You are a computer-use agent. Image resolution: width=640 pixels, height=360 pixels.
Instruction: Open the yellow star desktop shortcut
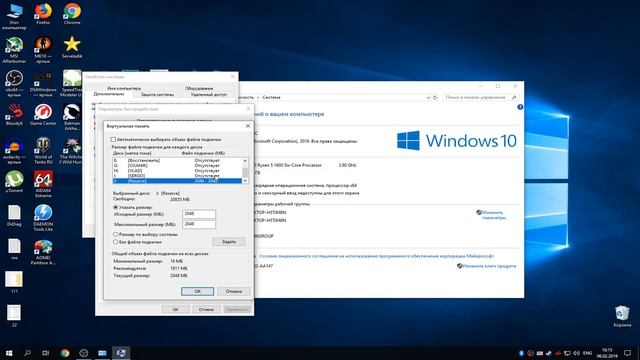point(72,47)
